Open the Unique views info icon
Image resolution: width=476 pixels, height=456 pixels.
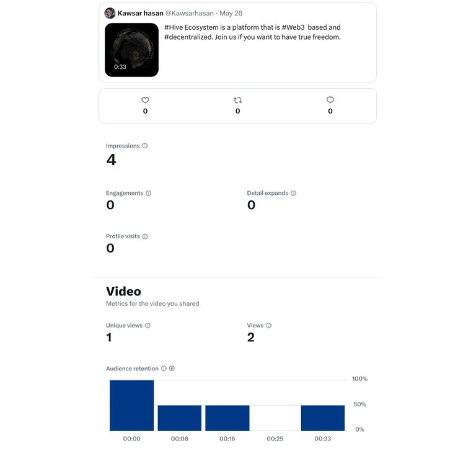coord(148,325)
